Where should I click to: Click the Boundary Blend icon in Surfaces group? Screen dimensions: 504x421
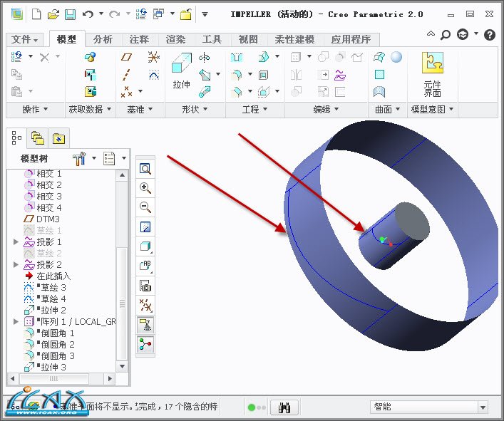(x=379, y=57)
